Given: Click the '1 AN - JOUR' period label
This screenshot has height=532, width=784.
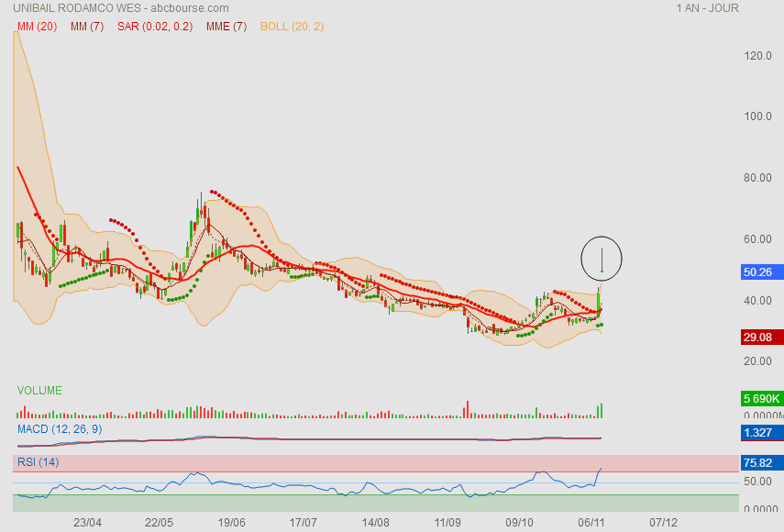Looking at the screenshot, I should [x=707, y=8].
